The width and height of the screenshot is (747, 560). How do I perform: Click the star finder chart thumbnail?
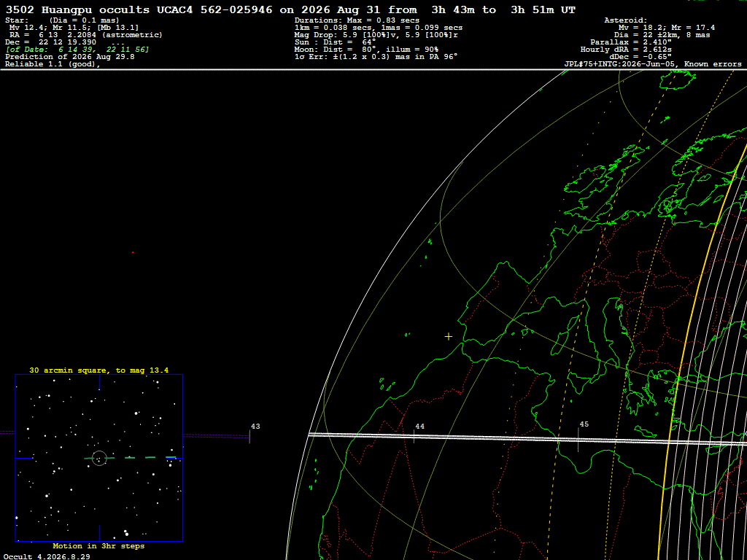click(x=99, y=458)
